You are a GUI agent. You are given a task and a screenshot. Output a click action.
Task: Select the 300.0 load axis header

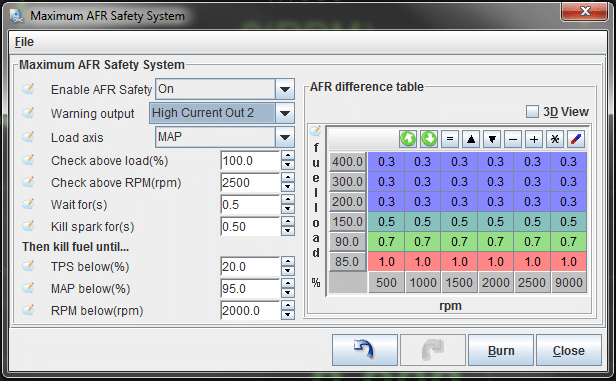point(347,181)
